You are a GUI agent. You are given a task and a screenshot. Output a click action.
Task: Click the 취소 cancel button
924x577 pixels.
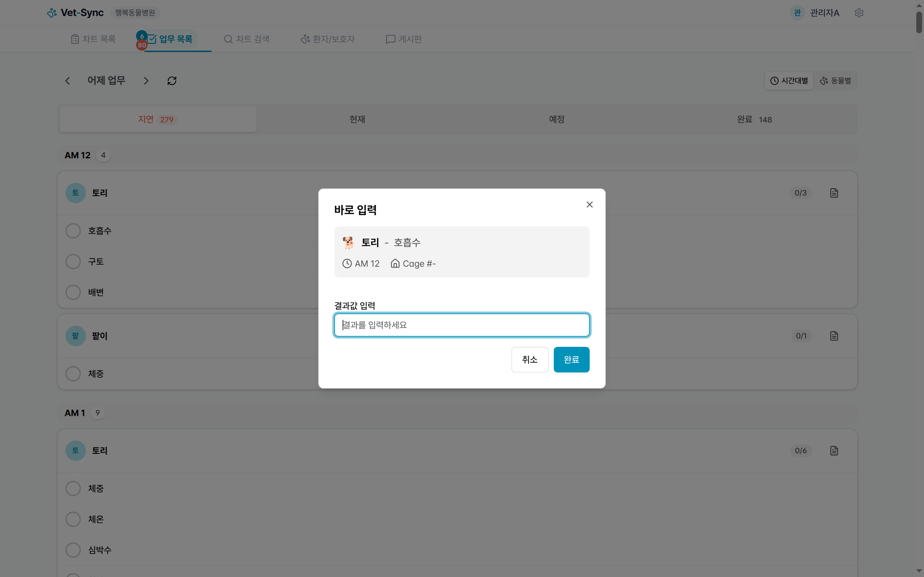pos(530,359)
